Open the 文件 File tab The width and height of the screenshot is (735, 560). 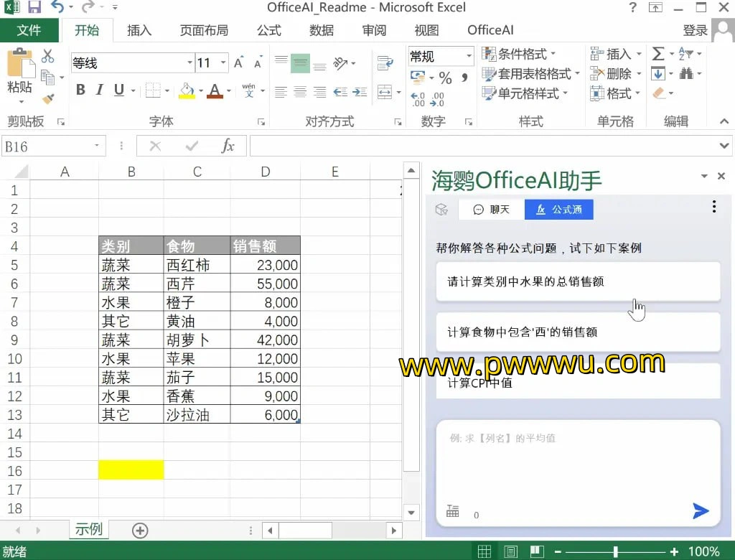pos(29,30)
